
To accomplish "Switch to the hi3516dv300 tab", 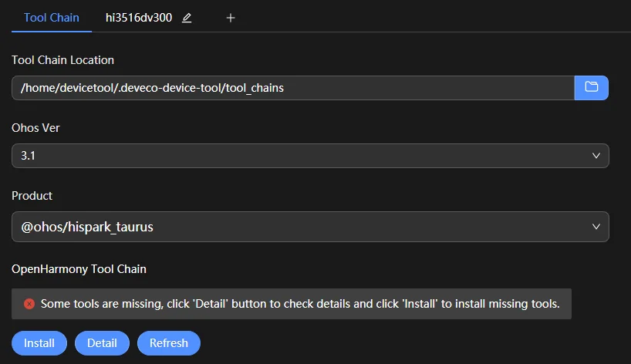I will pyautogui.click(x=139, y=18).
